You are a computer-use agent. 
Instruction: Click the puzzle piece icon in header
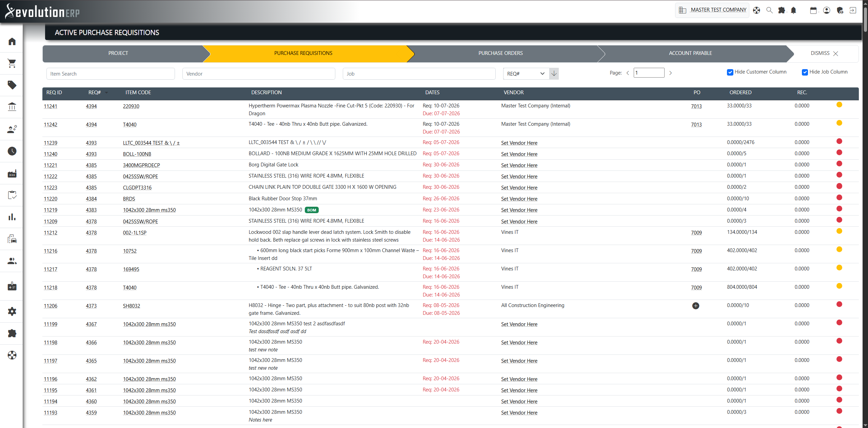click(782, 10)
